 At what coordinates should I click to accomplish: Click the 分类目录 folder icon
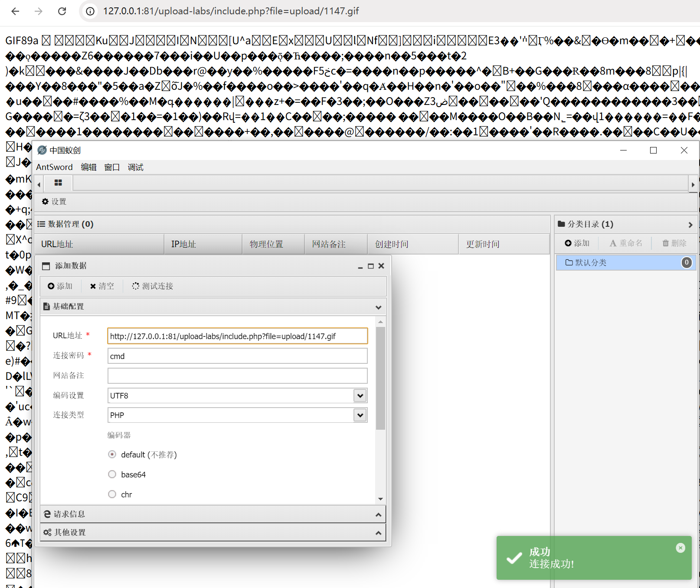tap(561, 224)
